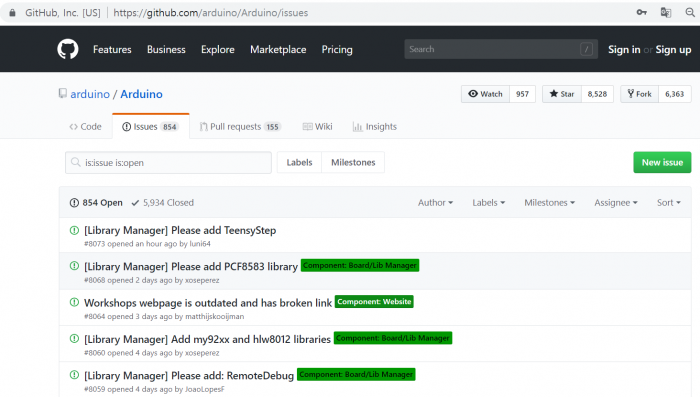The width and height of the screenshot is (700, 397).
Task: Open the Labels filter dropdown in the issue header
Action: click(489, 203)
